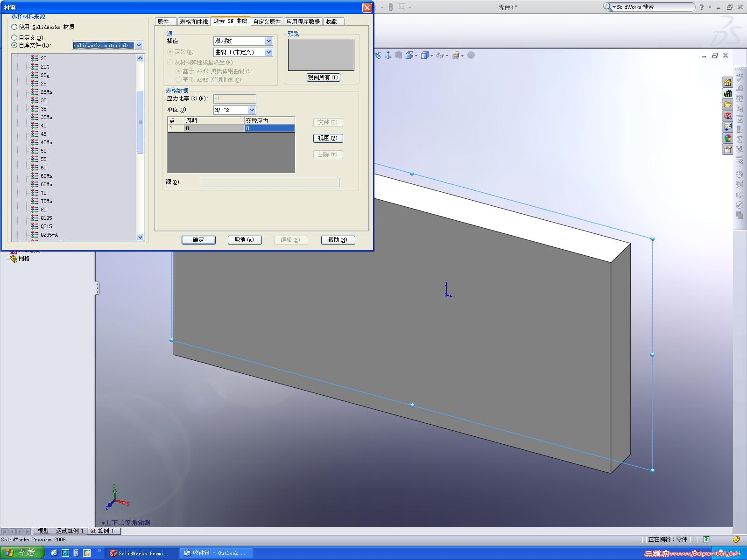The width and height of the screenshot is (747, 560).
Task: Click the material icon next to Q195
Action: (35, 218)
